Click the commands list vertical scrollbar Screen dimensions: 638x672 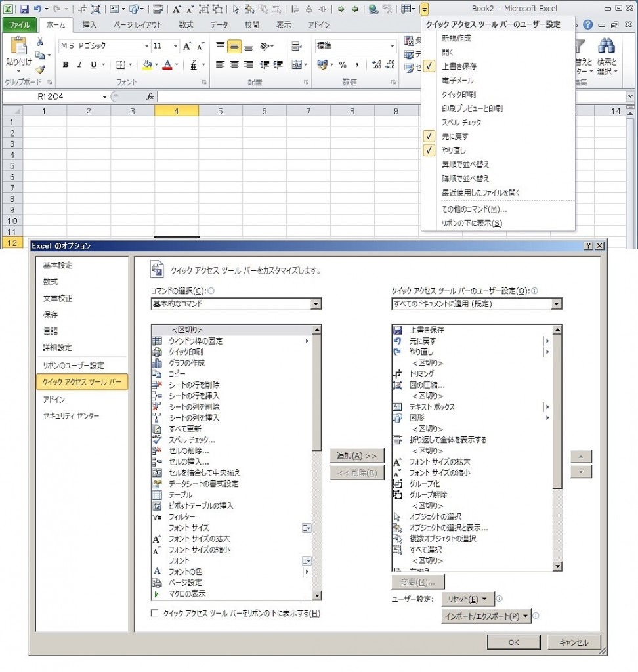coord(317,461)
